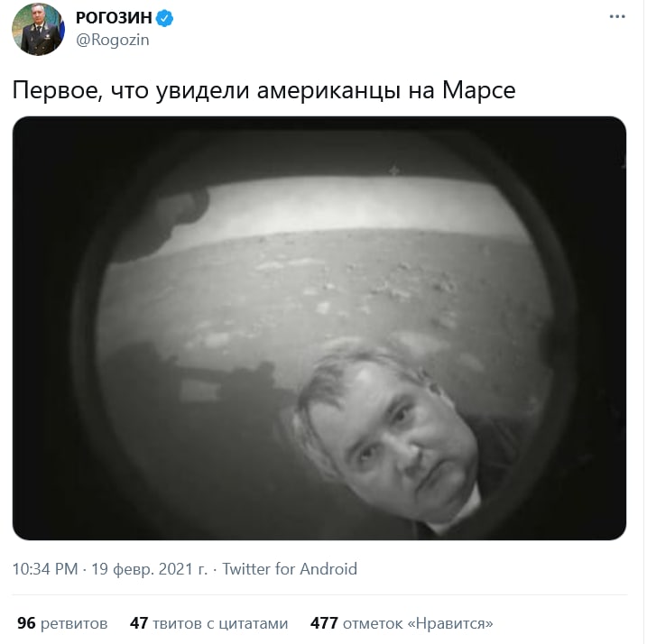This screenshot has width=647, height=644.
Task: Open the attached Mars photo full-size
Action: [319, 328]
